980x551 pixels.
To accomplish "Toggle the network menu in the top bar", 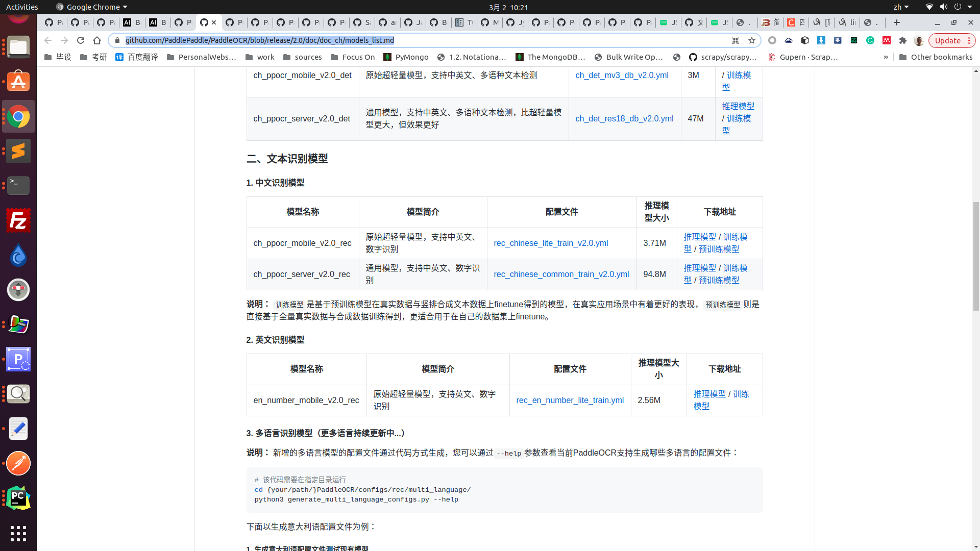I will 928,7.
